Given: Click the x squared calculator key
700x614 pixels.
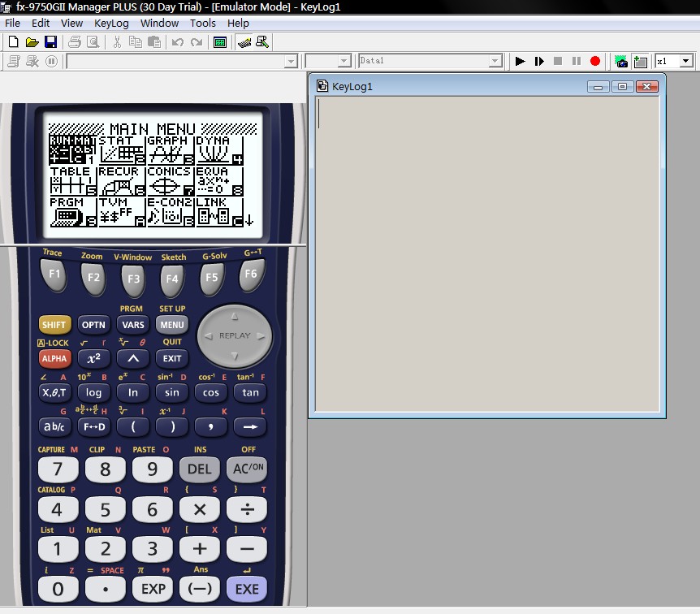Looking at the screenshot, I should coord(93,358).
